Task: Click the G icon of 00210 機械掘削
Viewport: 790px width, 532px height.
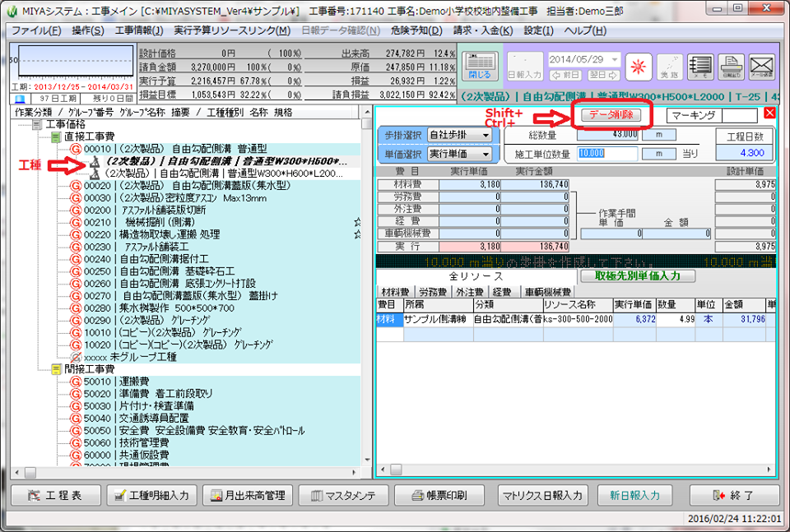Action: click(x=76, y=223)
